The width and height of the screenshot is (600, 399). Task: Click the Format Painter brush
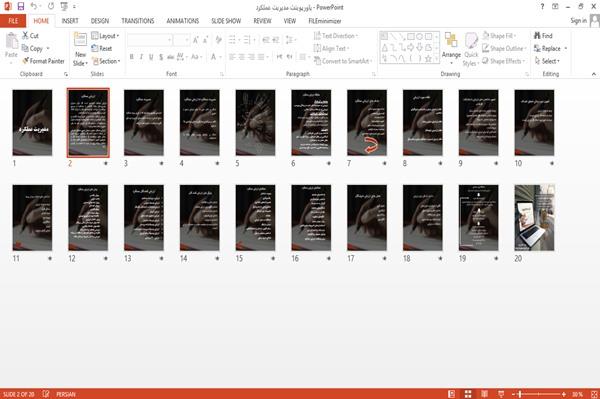click(26, 61)
